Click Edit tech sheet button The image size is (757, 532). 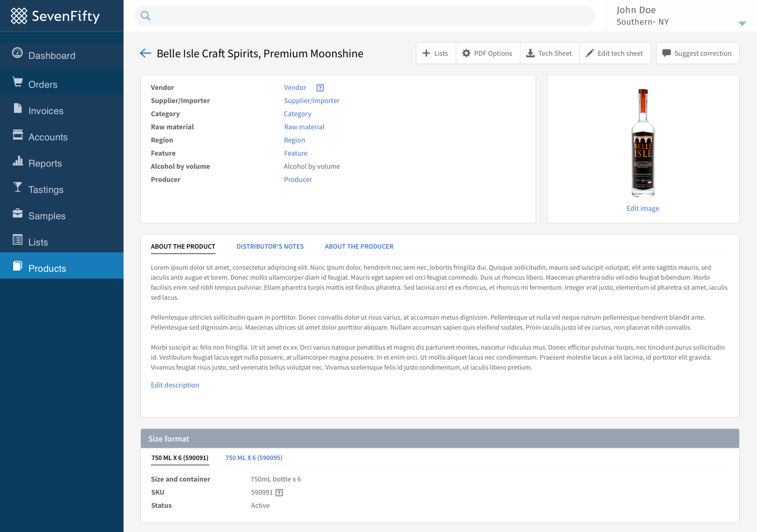click(615, 53)
